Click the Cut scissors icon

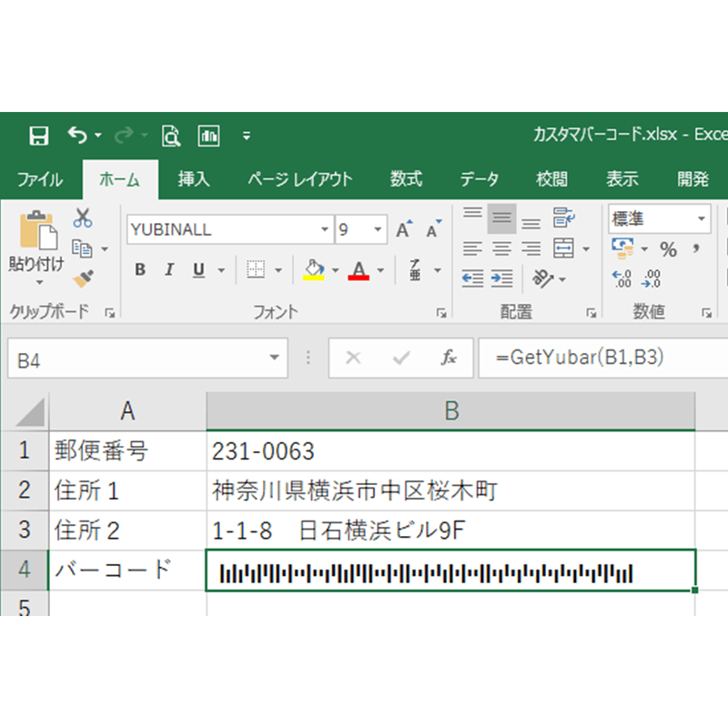point(83,218)
